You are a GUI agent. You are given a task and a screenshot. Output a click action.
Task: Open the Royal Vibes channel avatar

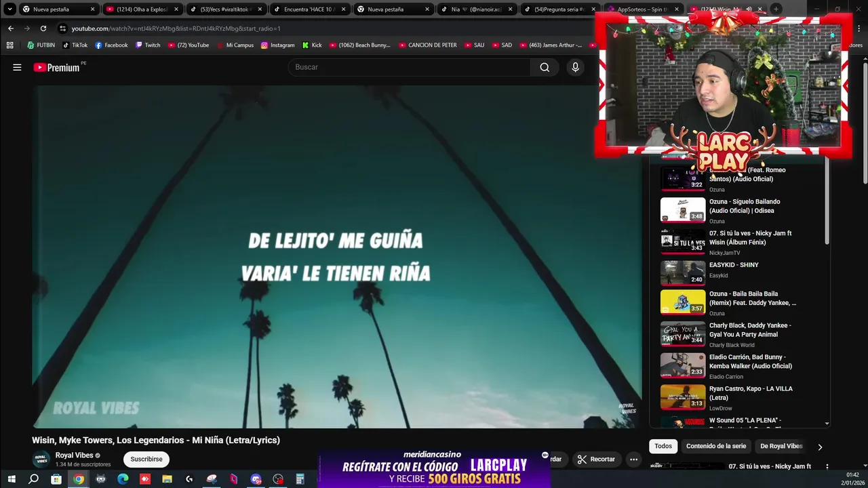click(41, 459)
